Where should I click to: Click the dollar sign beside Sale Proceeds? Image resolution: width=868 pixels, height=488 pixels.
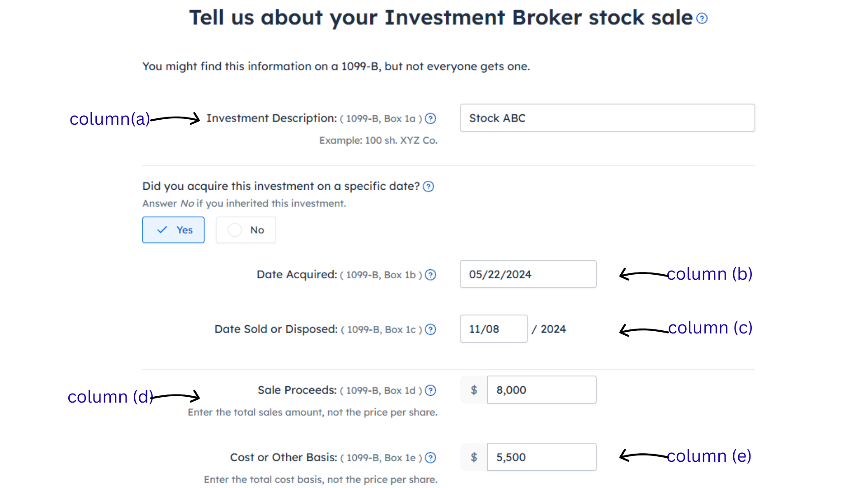[x=474, y=390]
